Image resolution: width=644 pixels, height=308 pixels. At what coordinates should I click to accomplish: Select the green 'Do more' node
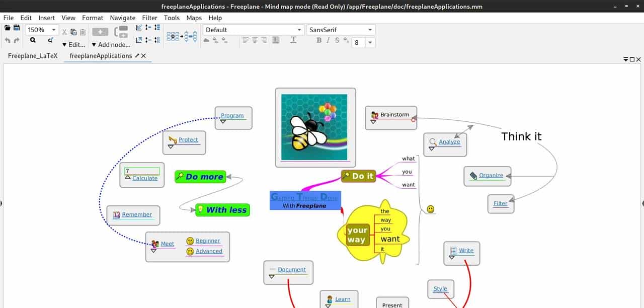click(200, 177)
